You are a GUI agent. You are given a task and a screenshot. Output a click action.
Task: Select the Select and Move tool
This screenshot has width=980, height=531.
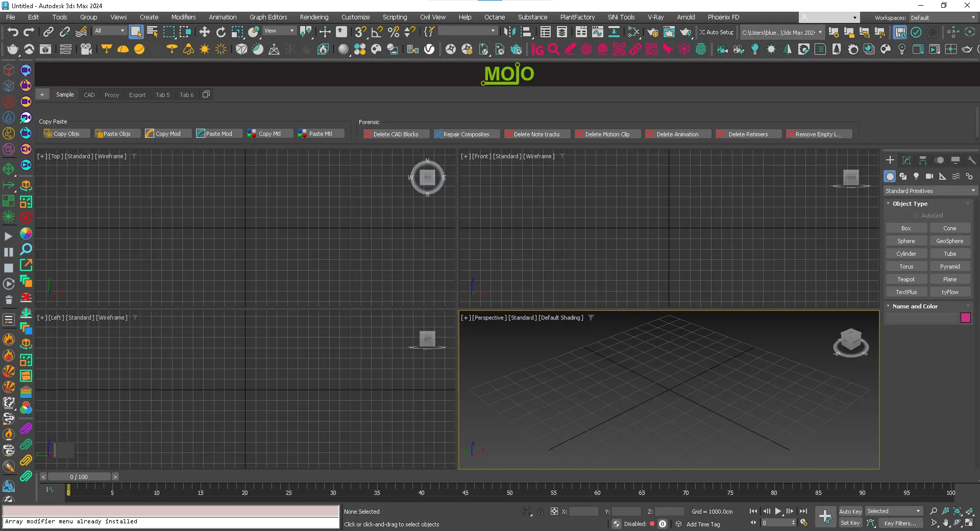pyautogui.click(x=205, y=32)
